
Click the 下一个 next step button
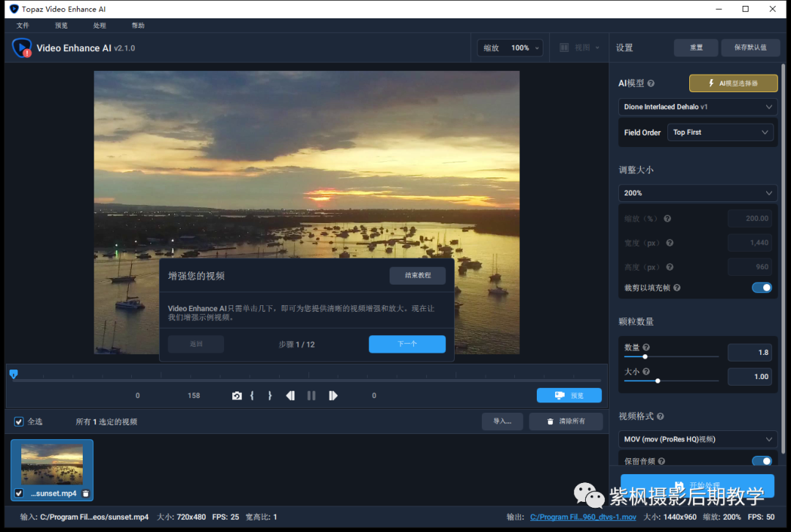[x=407, y=344]
